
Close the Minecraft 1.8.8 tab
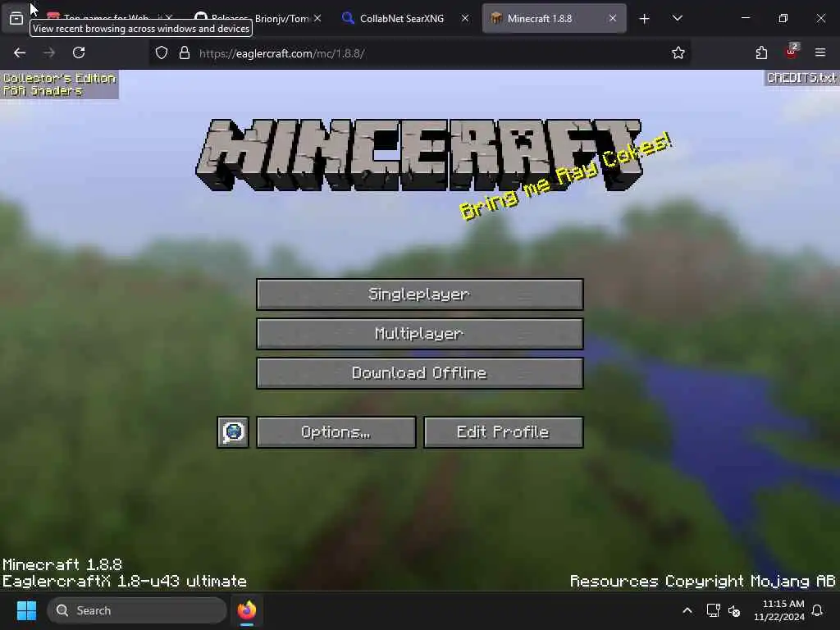(612, 18)
